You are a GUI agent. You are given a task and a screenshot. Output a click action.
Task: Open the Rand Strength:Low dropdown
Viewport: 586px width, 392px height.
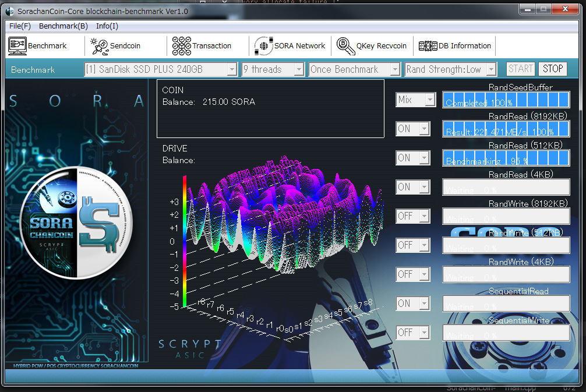(451, 69)
